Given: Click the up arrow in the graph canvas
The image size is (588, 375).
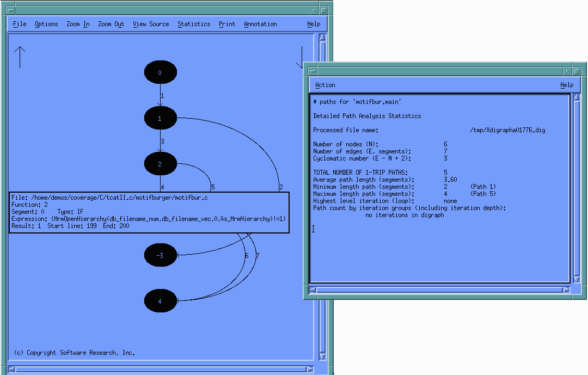Looking at the screenshot, I should [20, 57].
